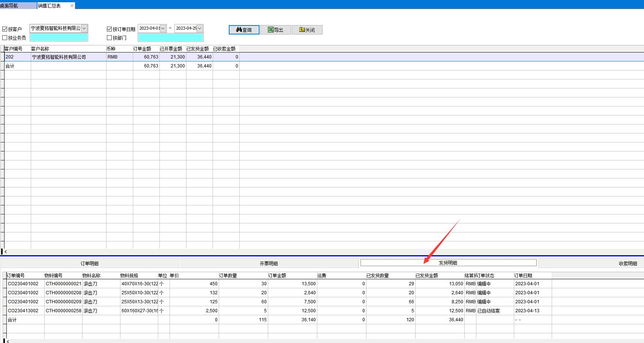Click the Excel 导出 export button
The image size is (644, 343).
pyautogui.click(x=276, y=30)
